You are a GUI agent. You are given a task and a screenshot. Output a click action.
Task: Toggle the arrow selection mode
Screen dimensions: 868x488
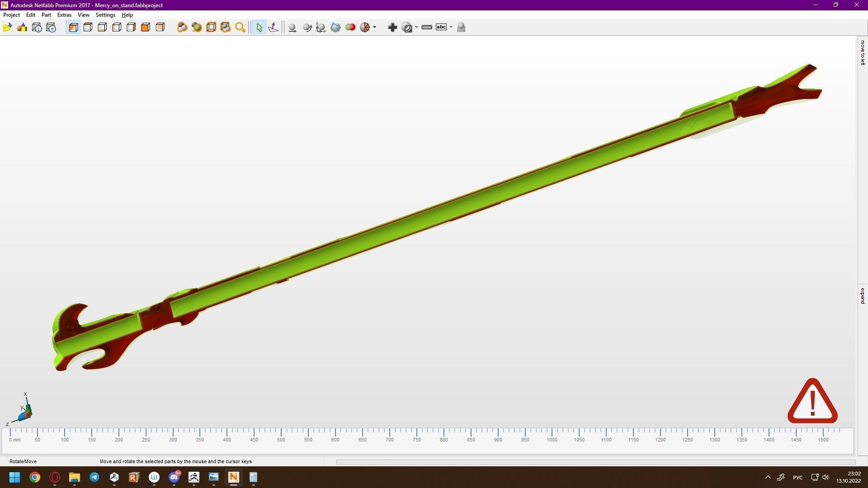click(x=259, y=28)
